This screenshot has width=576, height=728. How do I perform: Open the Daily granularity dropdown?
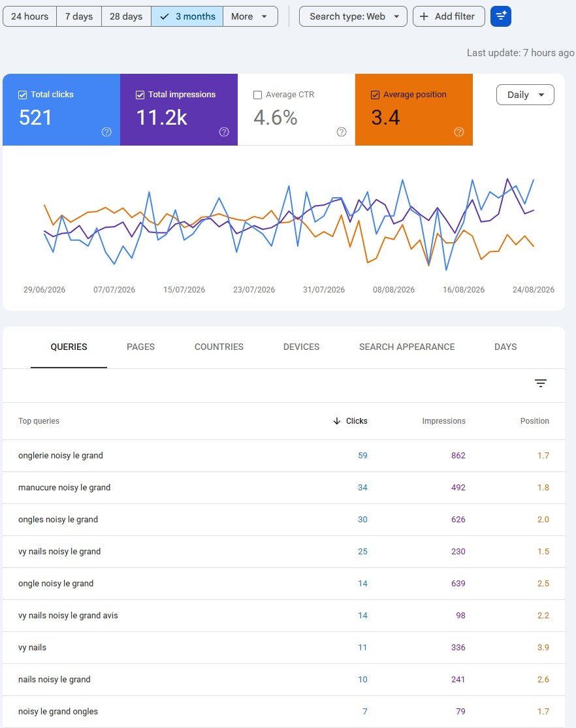(525, 95)
